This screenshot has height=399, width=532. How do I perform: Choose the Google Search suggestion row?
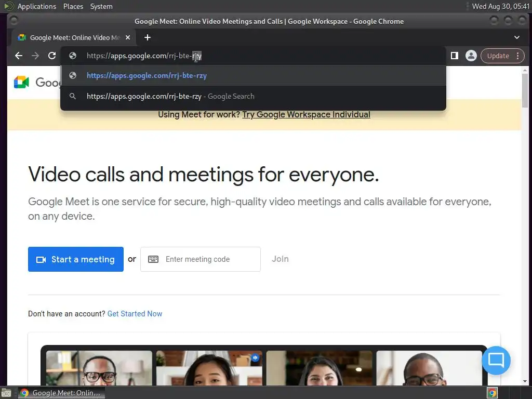253,96
